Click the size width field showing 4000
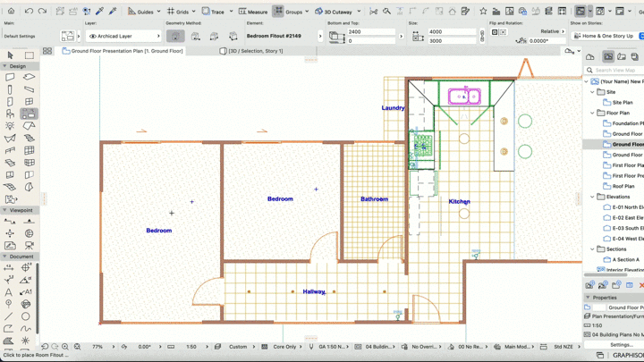 [451, 32]
